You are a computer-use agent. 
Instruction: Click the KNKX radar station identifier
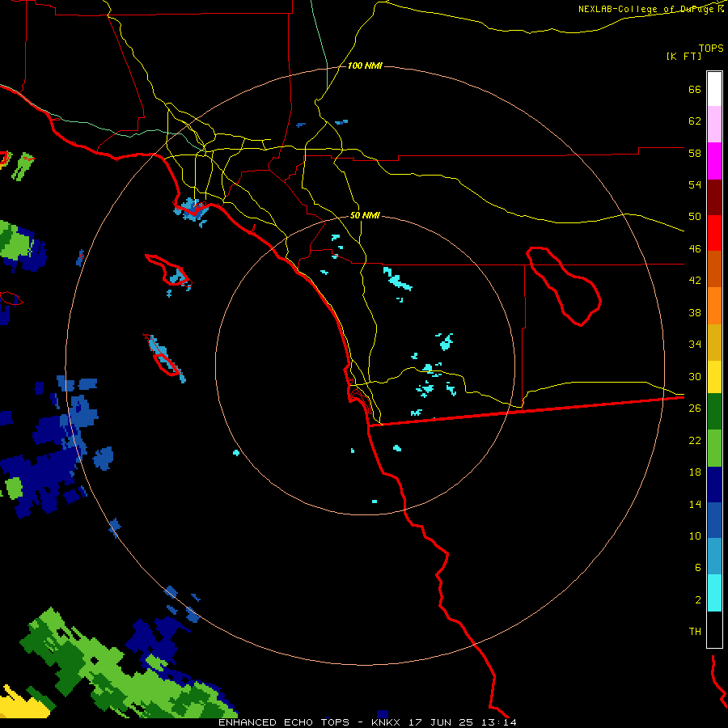click(x=385, y=722)
